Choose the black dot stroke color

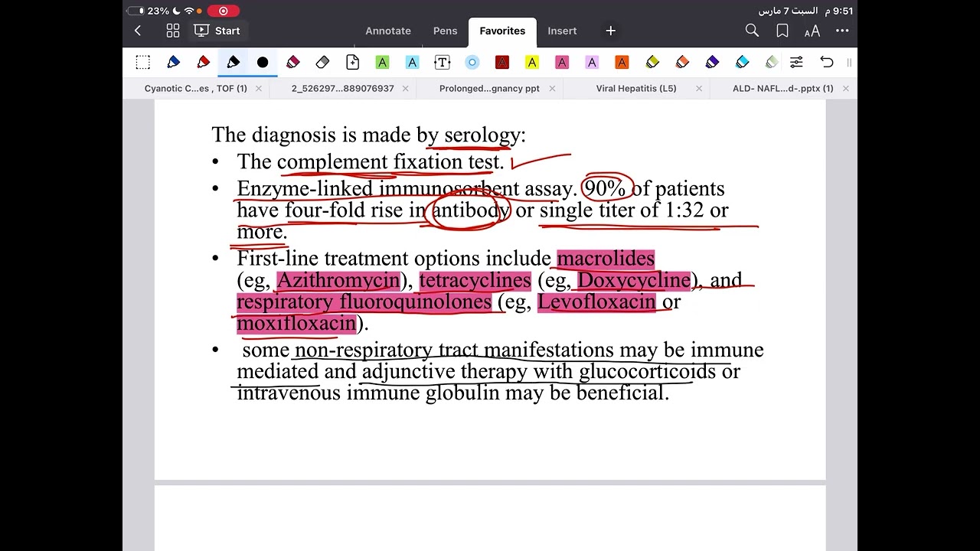[263, 62]
